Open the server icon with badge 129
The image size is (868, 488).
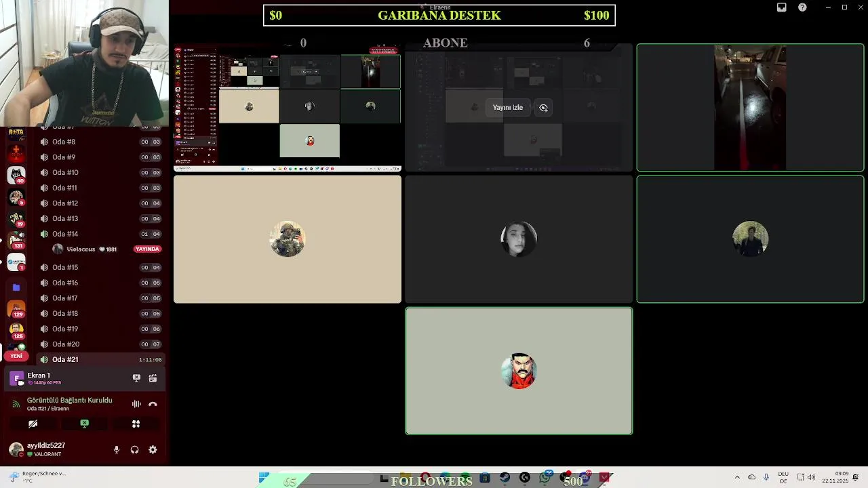click(x=16, y=309)
